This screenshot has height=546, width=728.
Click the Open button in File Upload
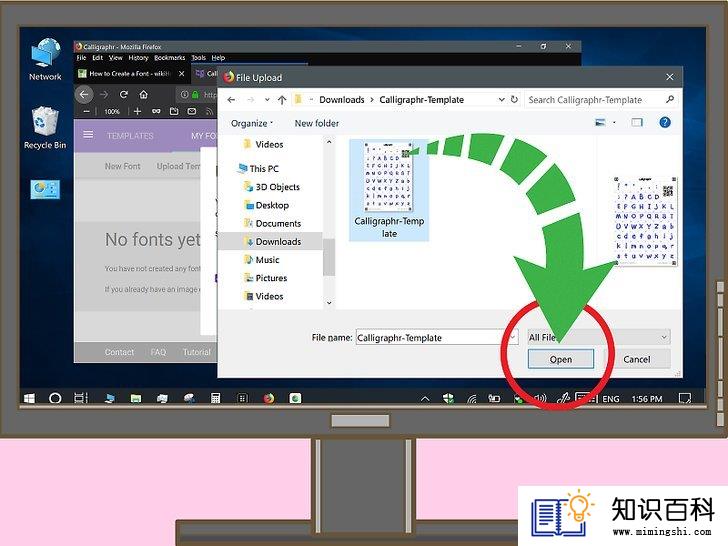(560, 359)
